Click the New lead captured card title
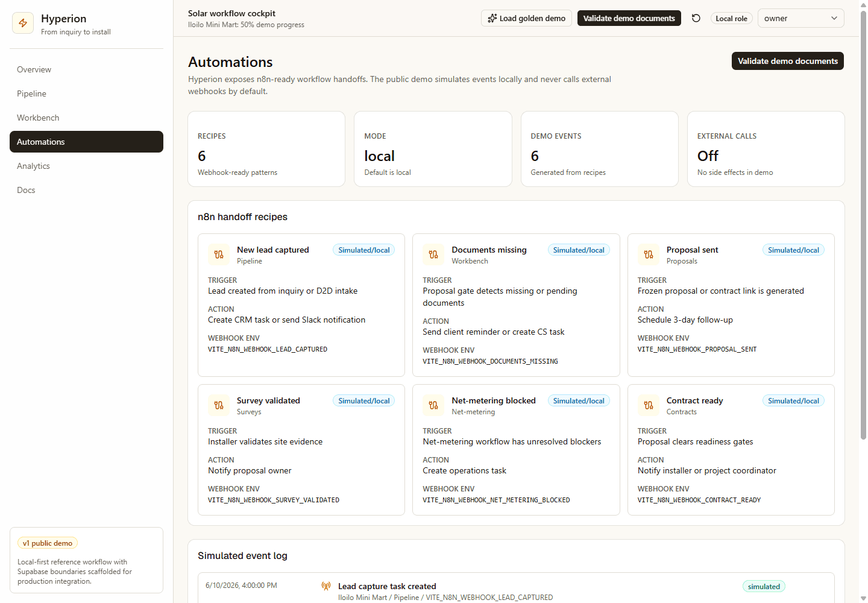868x603 pixels. coord(272,250)
